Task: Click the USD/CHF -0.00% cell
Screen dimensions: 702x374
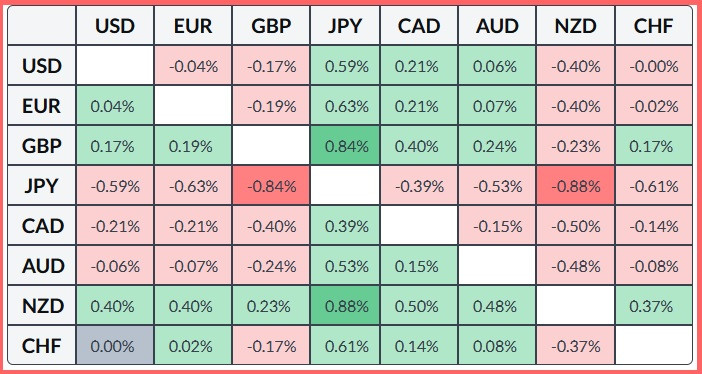Action: point(654,66)
